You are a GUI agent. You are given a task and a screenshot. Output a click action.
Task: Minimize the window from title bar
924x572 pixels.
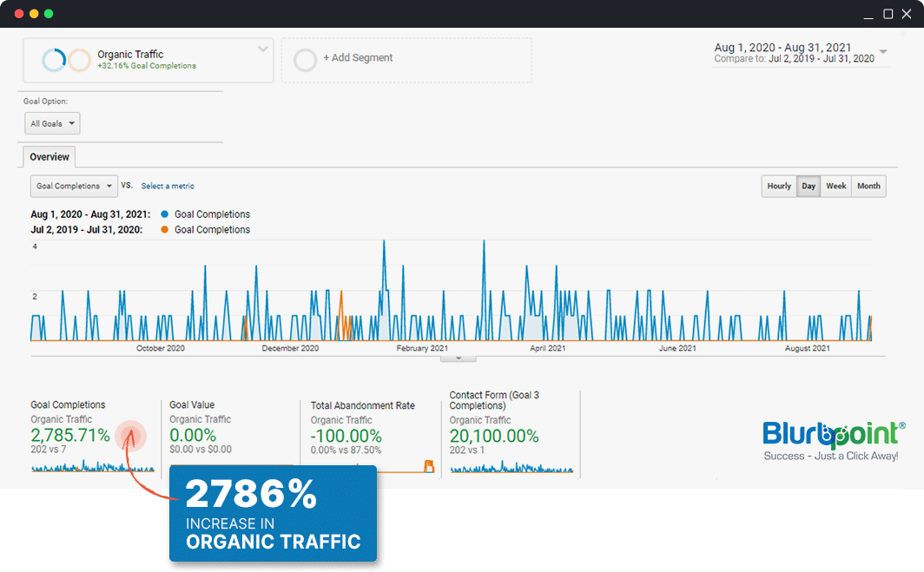pyautogui.click(x=868, y=14)
